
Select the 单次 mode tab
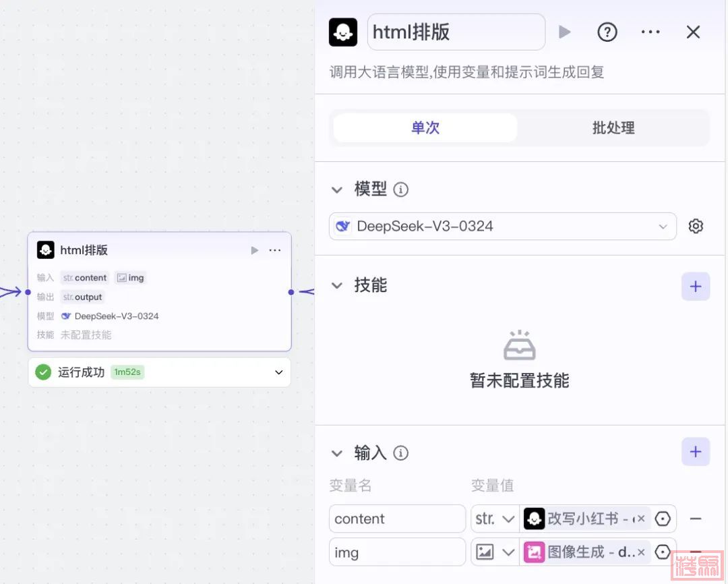coord(425,128)
